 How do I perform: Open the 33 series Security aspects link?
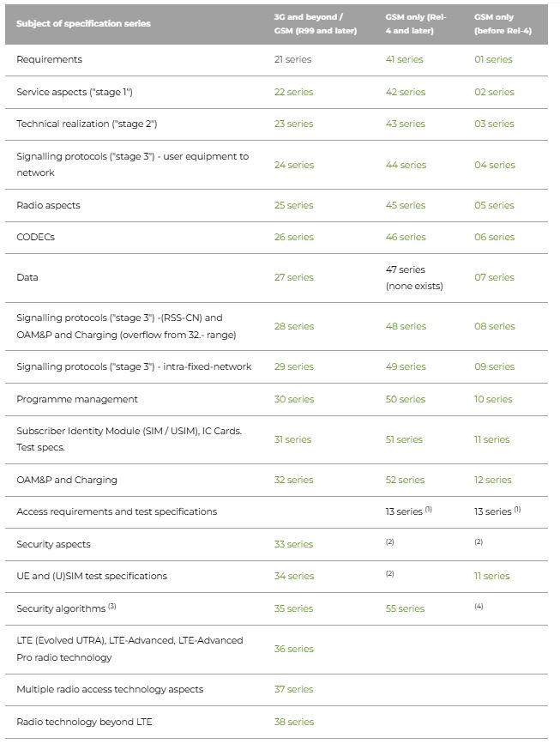click(x=293, y=544)
